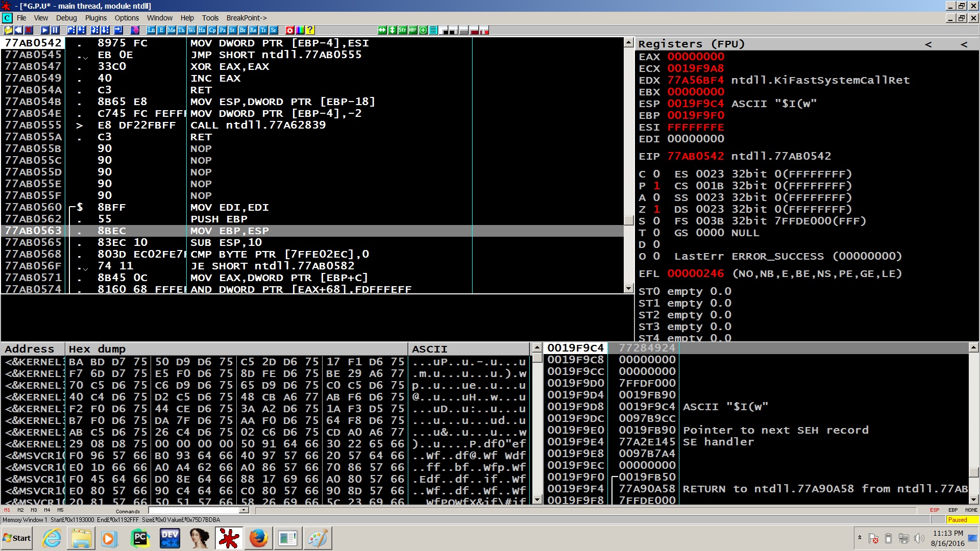
Task: Open the BreakPoint-> menu entry
Action: [247, 18]
